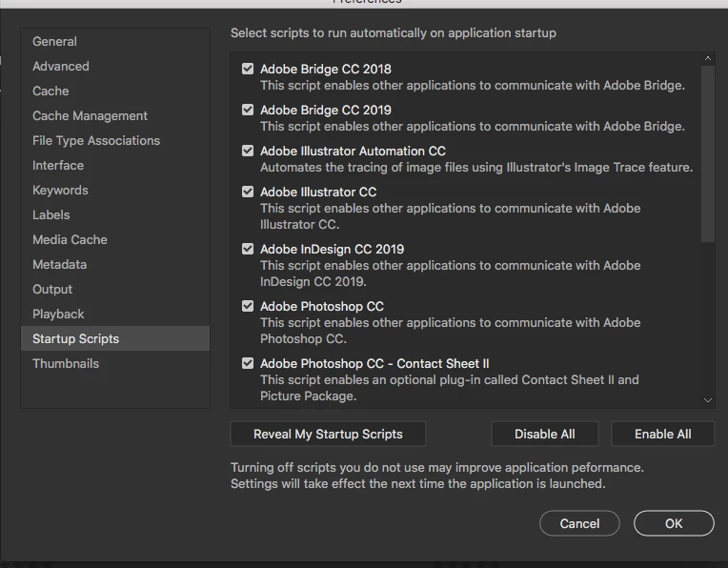Open File Type Associations preferences
The width and height of the screenshot is (728, 568).
[95, 140]
